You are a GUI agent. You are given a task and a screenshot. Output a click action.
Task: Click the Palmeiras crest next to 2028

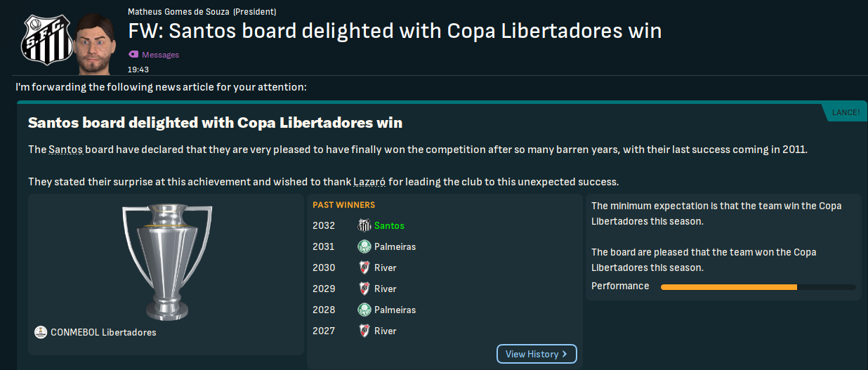tap(364, 310)
